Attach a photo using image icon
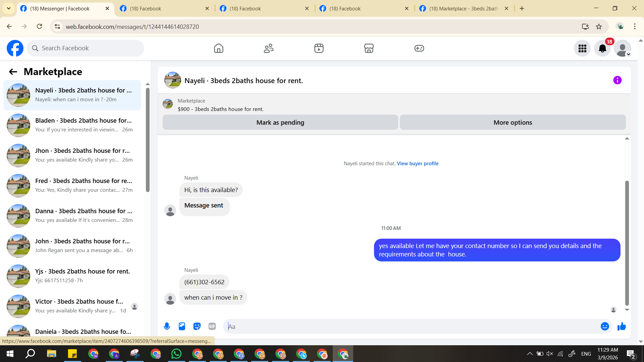644x362 pixels. 182,326
